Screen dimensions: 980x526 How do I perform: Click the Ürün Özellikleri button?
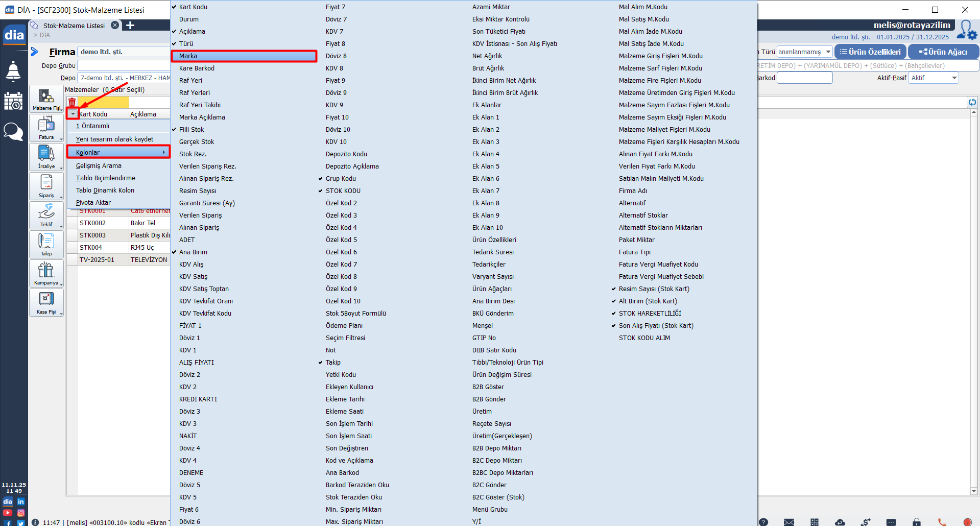(x=870, y=52)
